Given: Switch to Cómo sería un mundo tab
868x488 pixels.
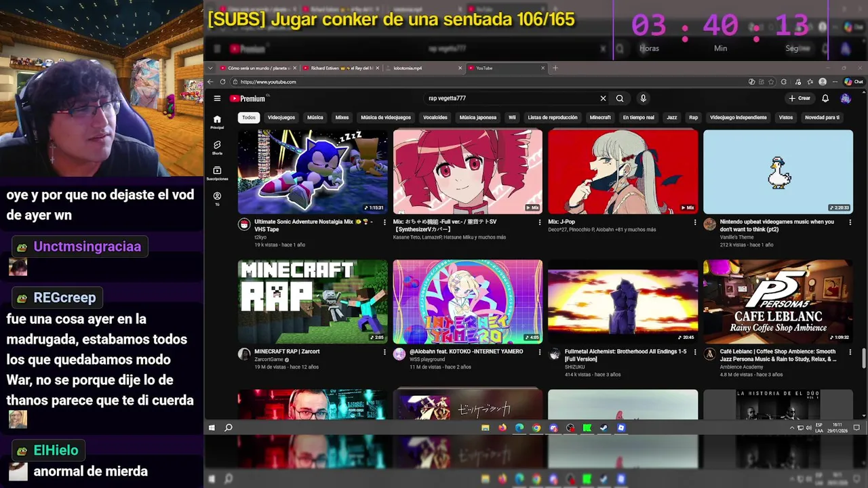Looking at the screenshot, I should [256, 68].
